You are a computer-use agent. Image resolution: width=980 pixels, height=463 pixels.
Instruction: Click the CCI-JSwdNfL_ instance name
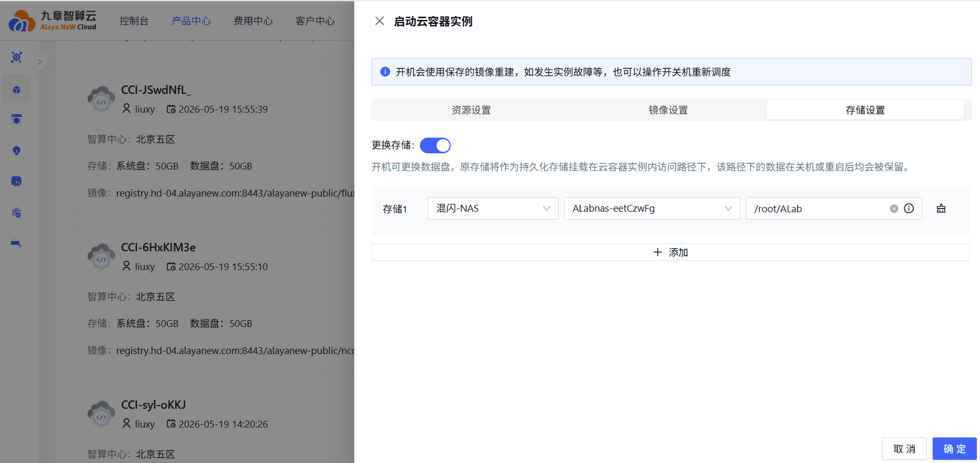tap(156, 90)
